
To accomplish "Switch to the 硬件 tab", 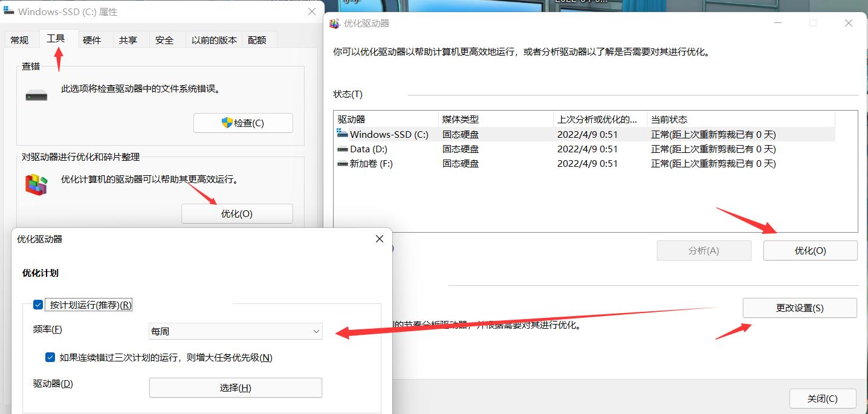I will pyautogui.click(x=92, y=39).
